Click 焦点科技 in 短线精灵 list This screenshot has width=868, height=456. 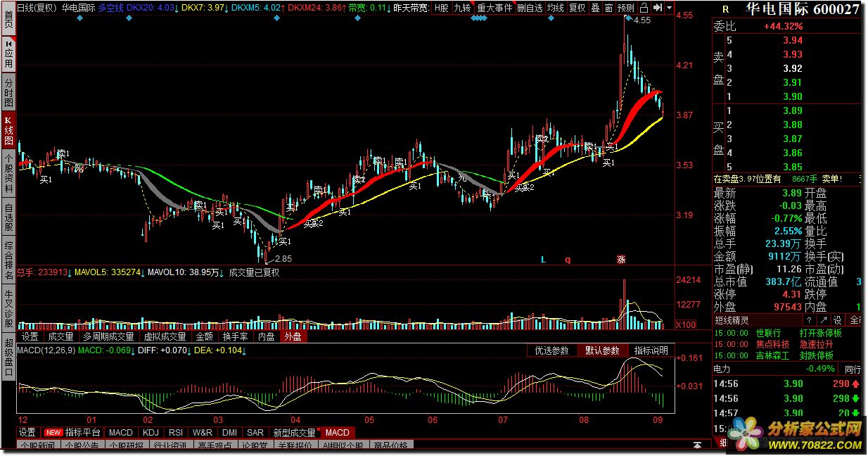[772, 344]
